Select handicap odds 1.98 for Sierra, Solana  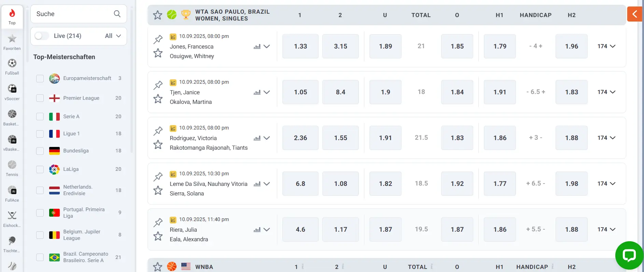pyautogui.click(x=571, y=183)
